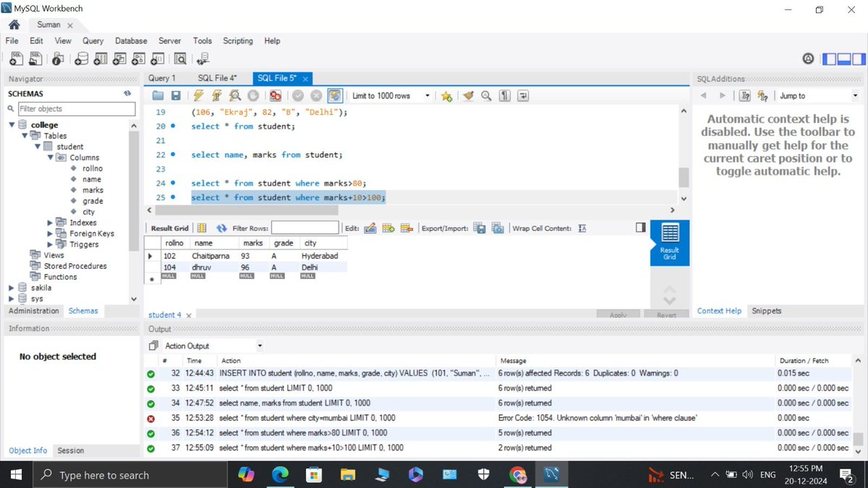Run EXPLAIN plan magnifier lightning icon
Viewport: 868px width, 488px height.
[x=234, y=95]
